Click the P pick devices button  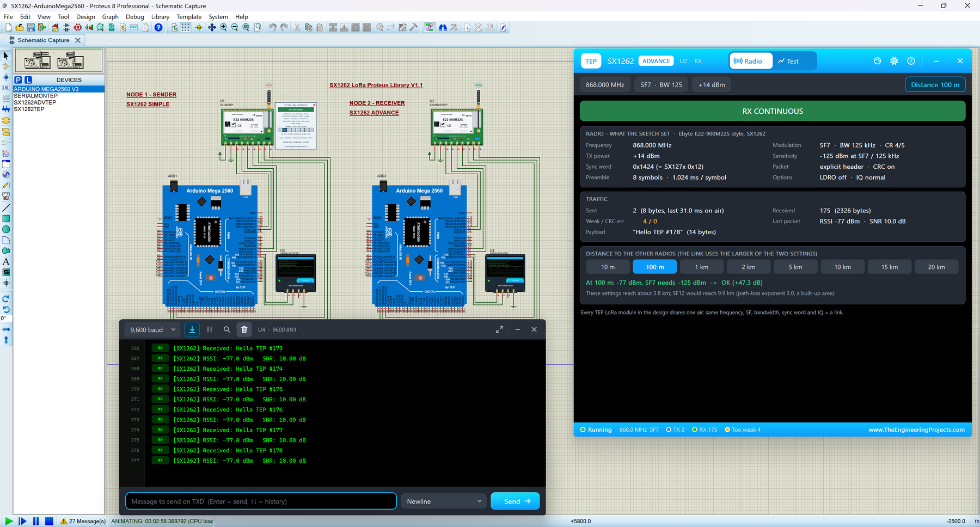tap(18, 79)
